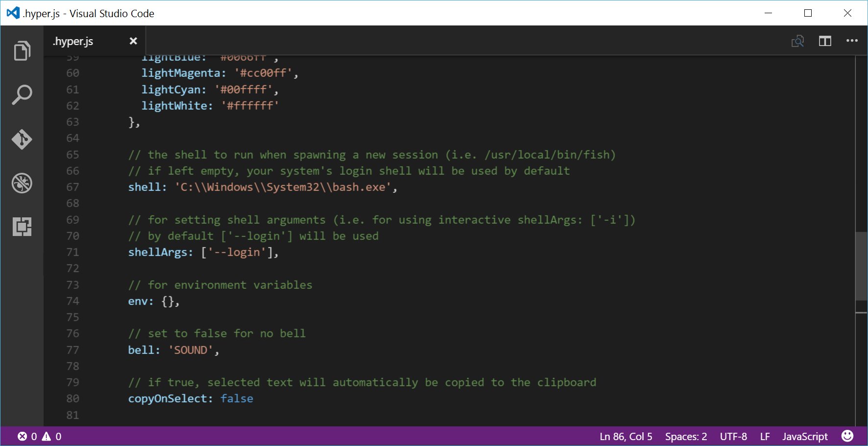The height and width of the screenshot is (446, 868).
Task: Close the .hyper.js tab
Action: click(133, 41)
